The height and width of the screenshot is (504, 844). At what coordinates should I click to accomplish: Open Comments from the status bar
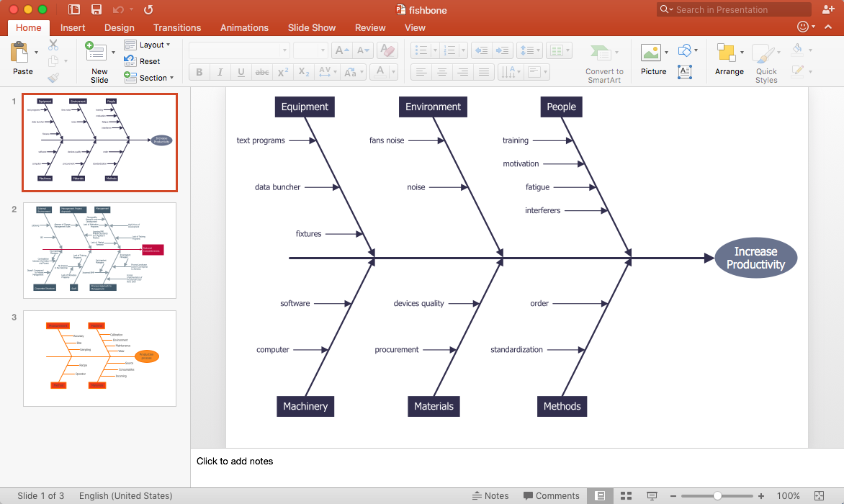[x=551, y=496]
